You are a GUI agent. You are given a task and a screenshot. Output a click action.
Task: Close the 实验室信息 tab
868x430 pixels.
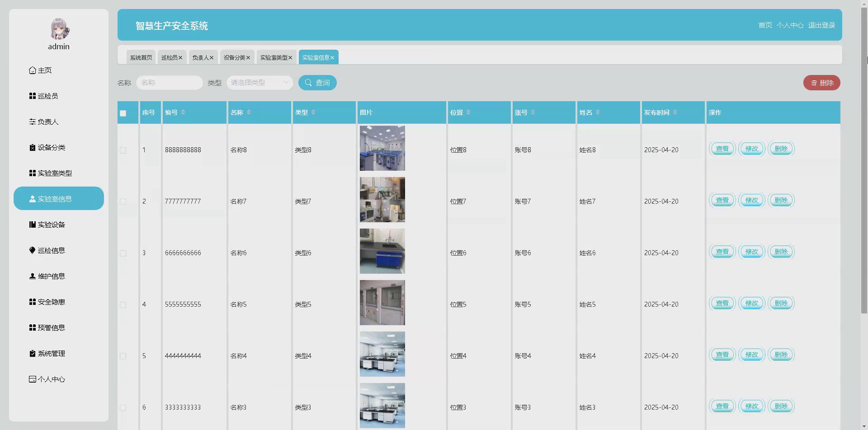[332, 58]
